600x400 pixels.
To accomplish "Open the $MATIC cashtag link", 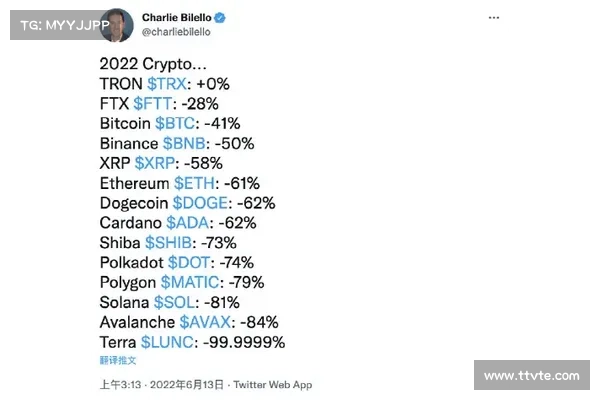I will tap(190, 283).
